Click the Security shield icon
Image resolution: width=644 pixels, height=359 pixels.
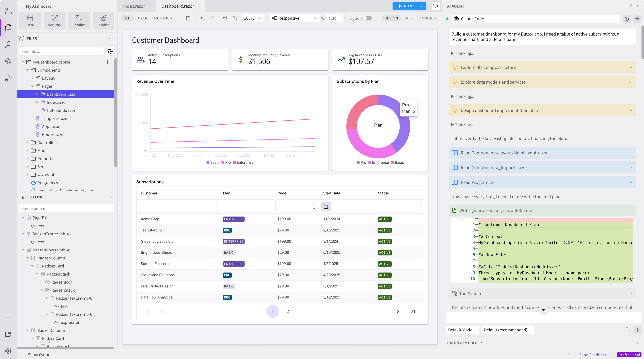(x=54, y=18)
